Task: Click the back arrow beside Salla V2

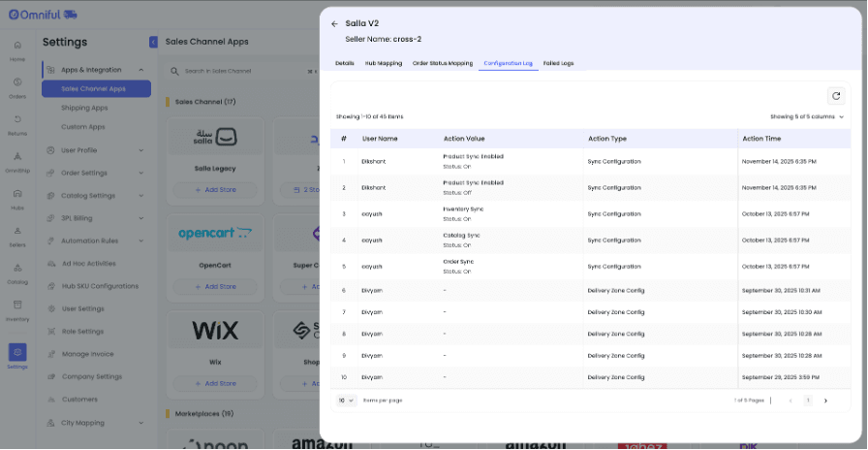Action: (x=334, y=24)
